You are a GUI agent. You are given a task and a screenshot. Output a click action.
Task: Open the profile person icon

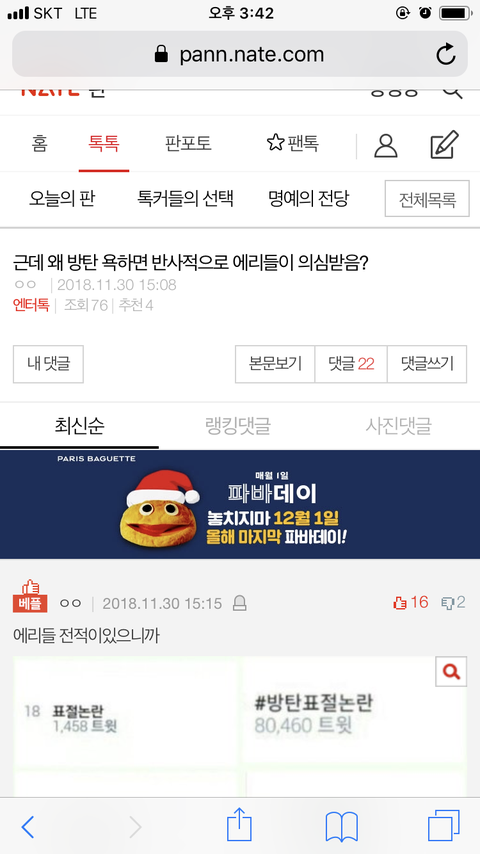click(386, 145)
